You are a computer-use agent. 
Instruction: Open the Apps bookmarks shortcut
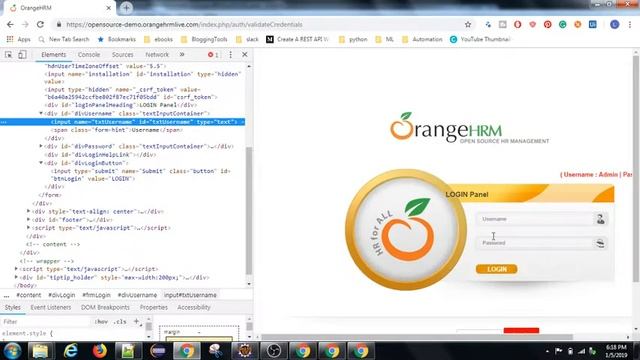click(x=18, y=39)
